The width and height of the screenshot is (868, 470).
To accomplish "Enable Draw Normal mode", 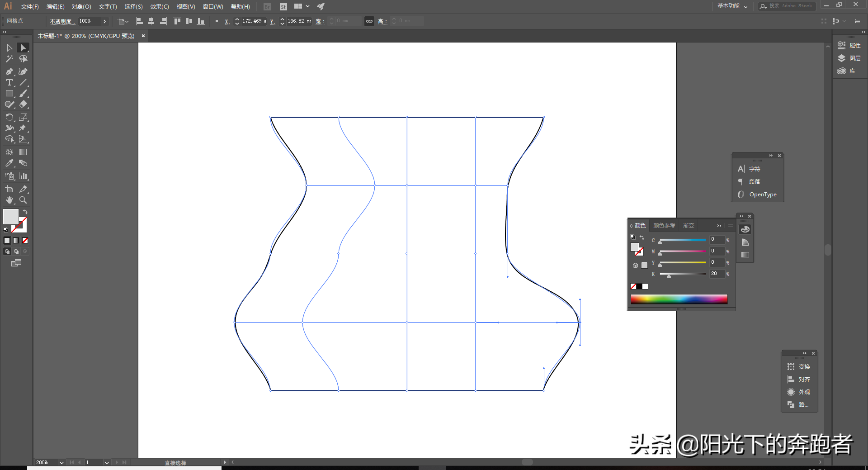I will pos(7,252).
